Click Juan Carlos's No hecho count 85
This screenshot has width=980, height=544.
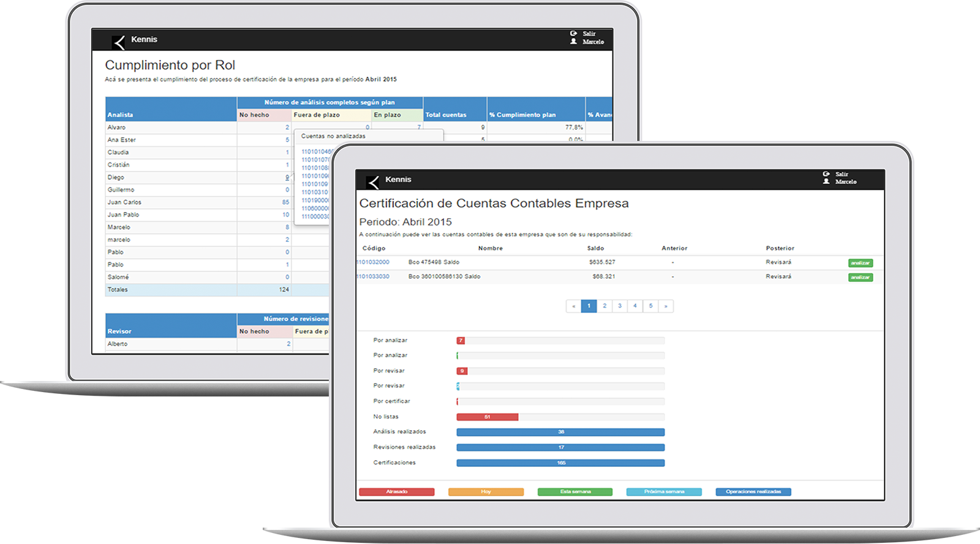285,202
